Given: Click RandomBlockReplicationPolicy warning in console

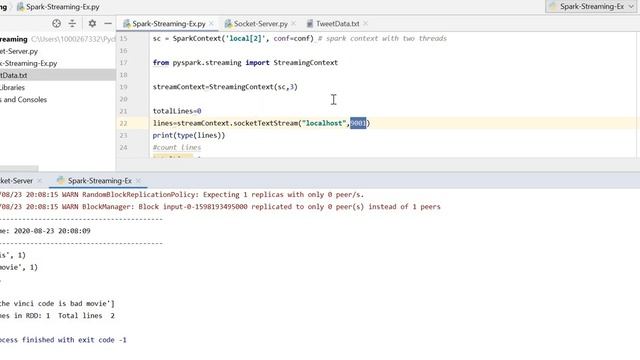Looking at the screenshot, I should tap(182, 195).
